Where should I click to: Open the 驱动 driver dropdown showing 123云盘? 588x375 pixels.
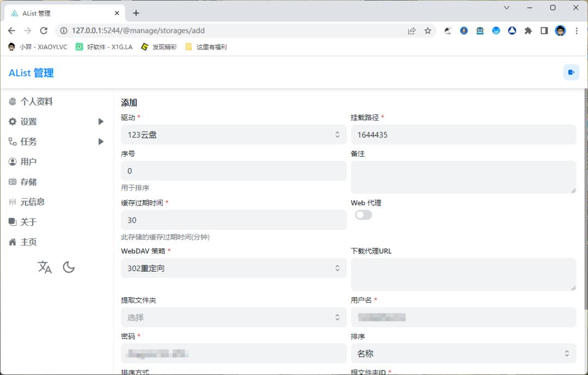[234, 134]
